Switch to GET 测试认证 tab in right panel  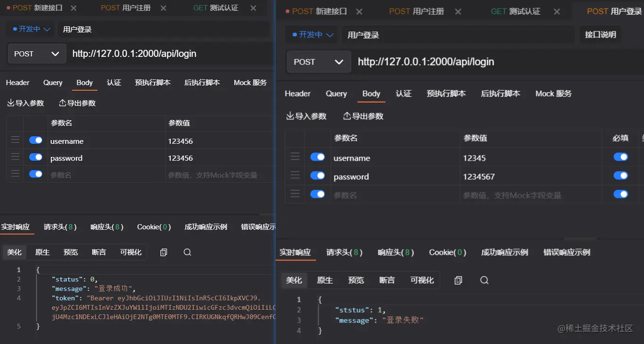(515, 11)
